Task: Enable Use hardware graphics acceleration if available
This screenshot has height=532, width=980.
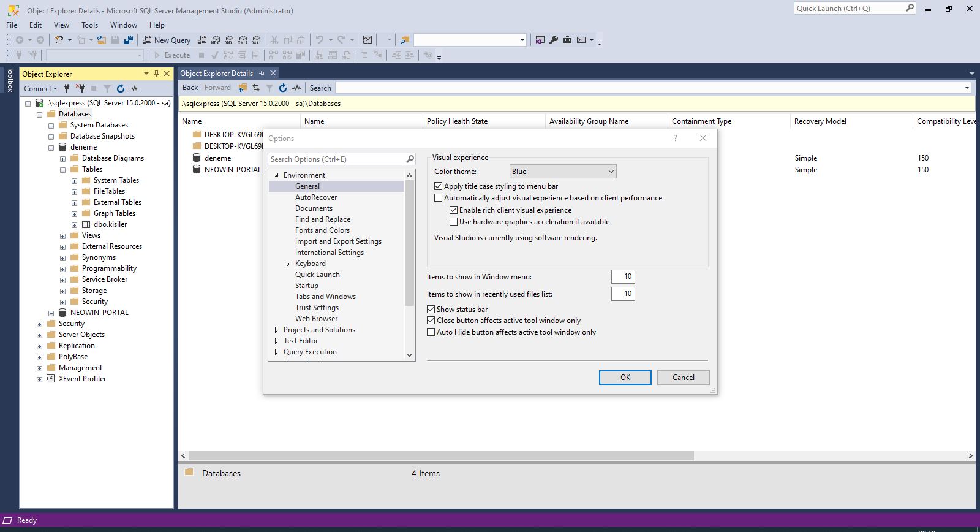Action: click(x=454, y=222)
